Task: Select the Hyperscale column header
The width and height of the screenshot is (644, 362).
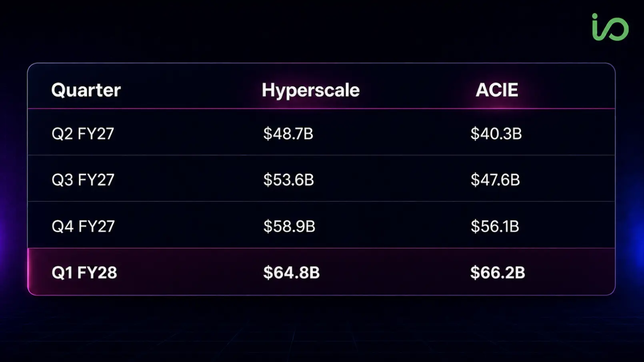Action: click(x=311, y=91)
